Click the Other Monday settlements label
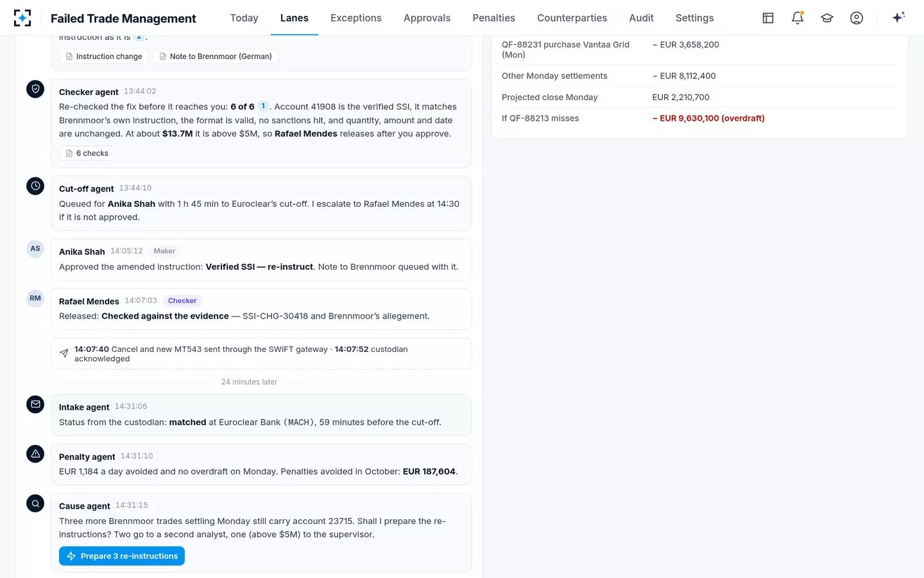 point(554,76)
